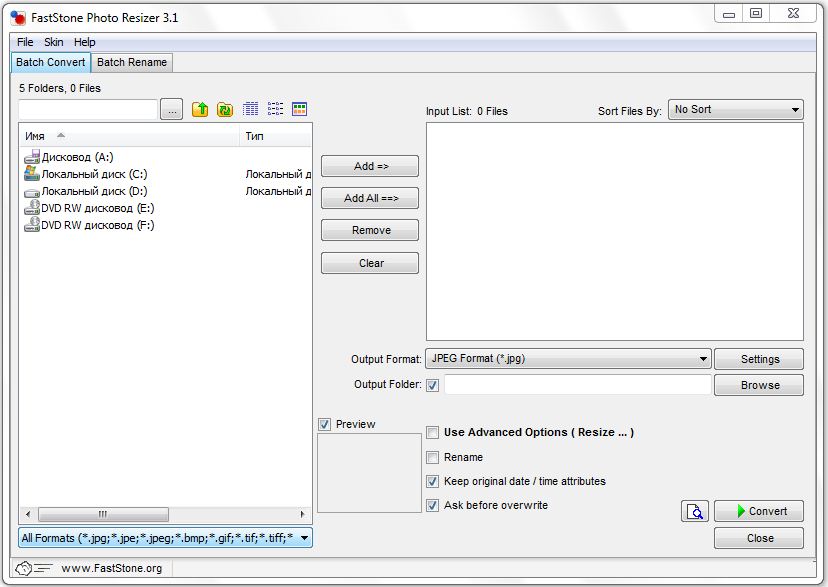828x587 pixels.
Task: Click the Close button
Action: (759, 538)
